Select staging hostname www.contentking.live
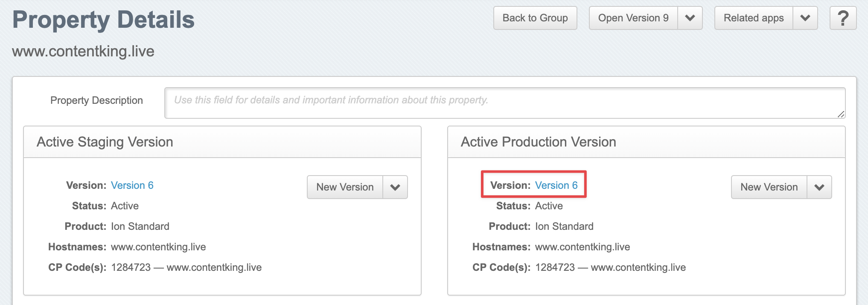The height and width of the screenshot is (305, 868). point(158,247)
